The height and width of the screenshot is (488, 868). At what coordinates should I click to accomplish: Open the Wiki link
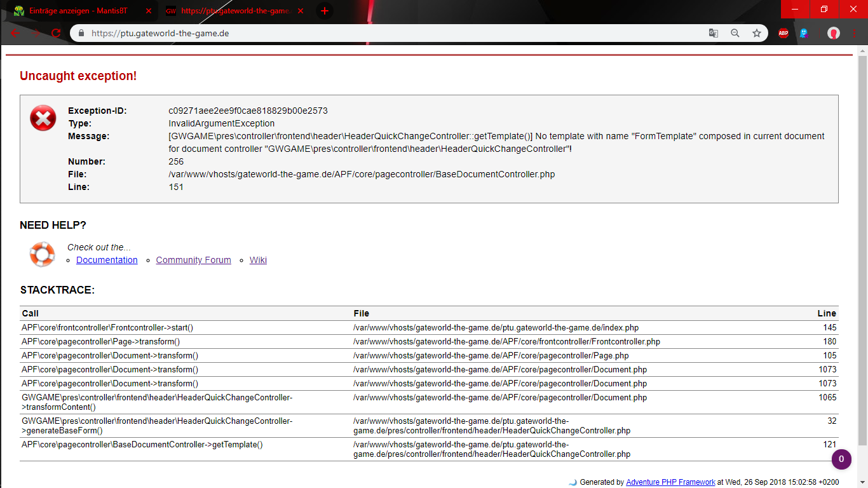click(258, 260)
